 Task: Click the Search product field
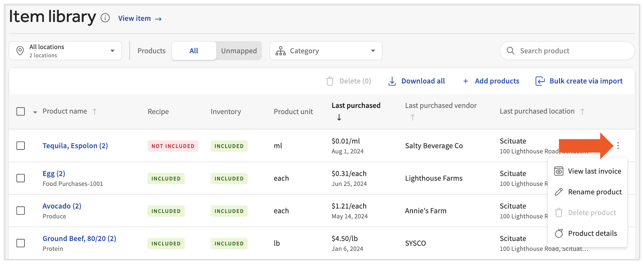[x=567, y=51]
